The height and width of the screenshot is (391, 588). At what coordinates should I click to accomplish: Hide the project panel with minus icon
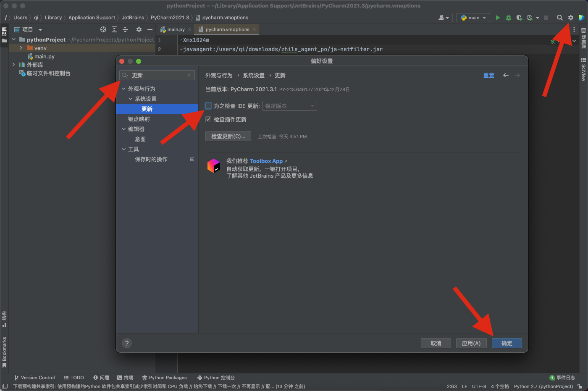pos(150,29)
